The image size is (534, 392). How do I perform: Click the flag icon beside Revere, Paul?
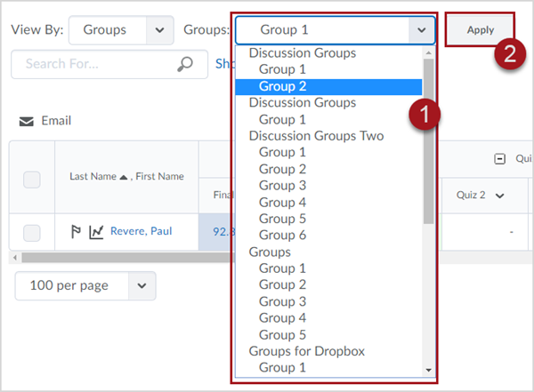(76, 231)
